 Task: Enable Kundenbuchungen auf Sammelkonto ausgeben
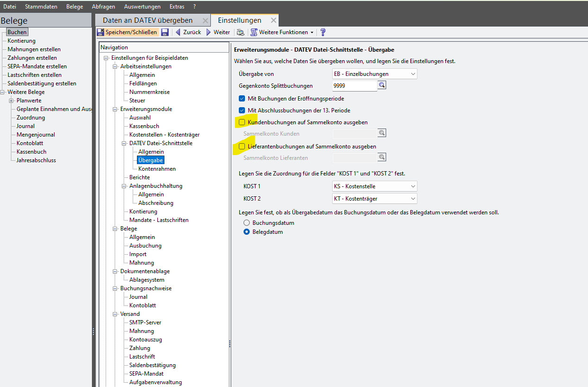pyautogui.click(x=242, y=122)
